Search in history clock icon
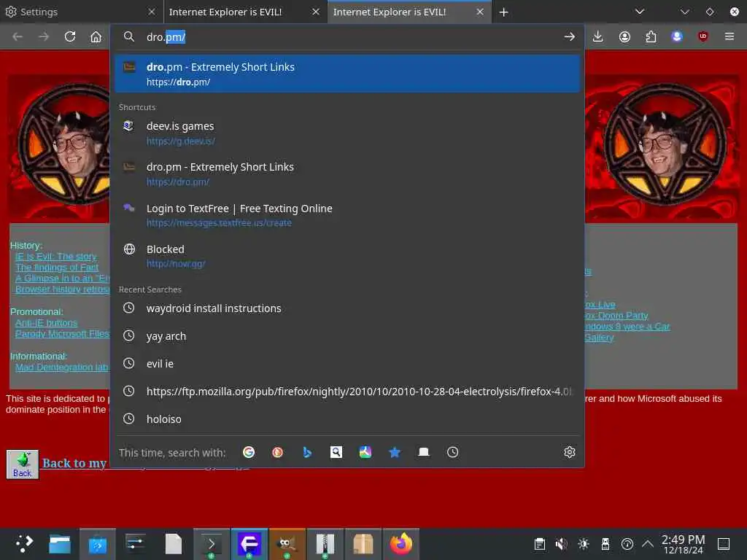Screen dimensions: 747x560 pos(452,452)
